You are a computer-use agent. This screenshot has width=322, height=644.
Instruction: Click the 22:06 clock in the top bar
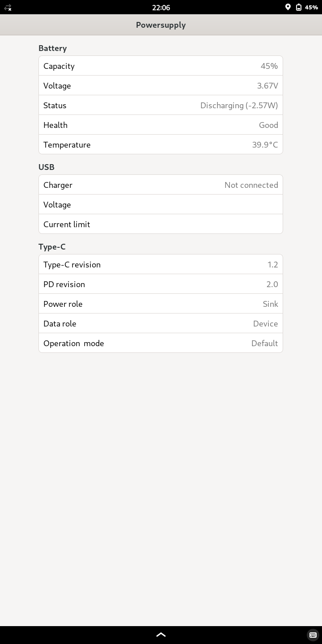point(161,8)
